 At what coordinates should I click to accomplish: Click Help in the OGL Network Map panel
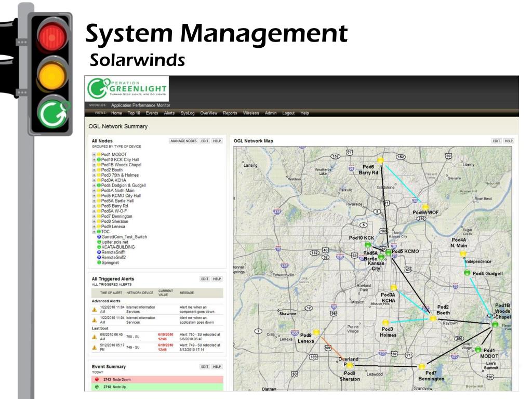(508, 141)
